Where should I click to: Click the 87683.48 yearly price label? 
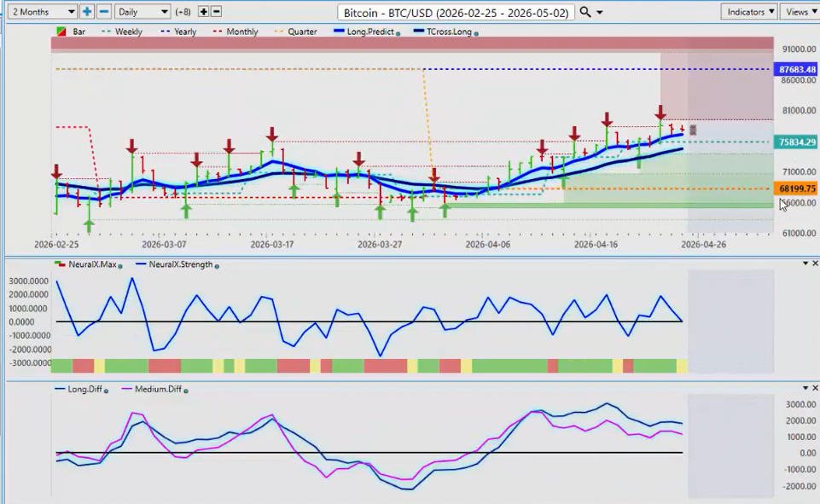(795, 69)
